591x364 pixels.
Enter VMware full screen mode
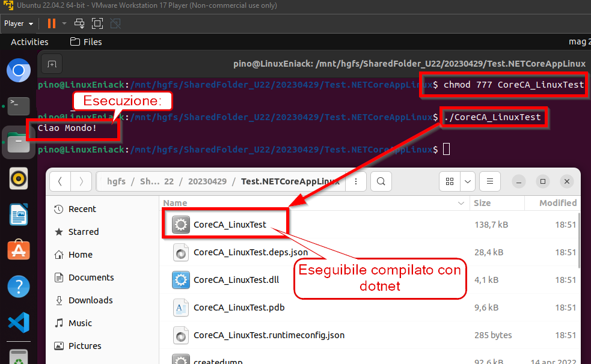pos(97,23)
